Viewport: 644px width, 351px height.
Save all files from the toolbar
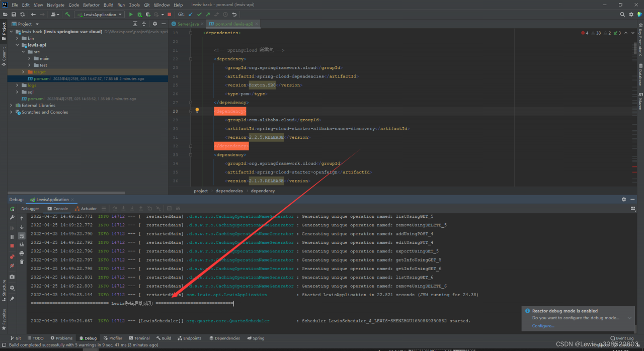point(14,15)
